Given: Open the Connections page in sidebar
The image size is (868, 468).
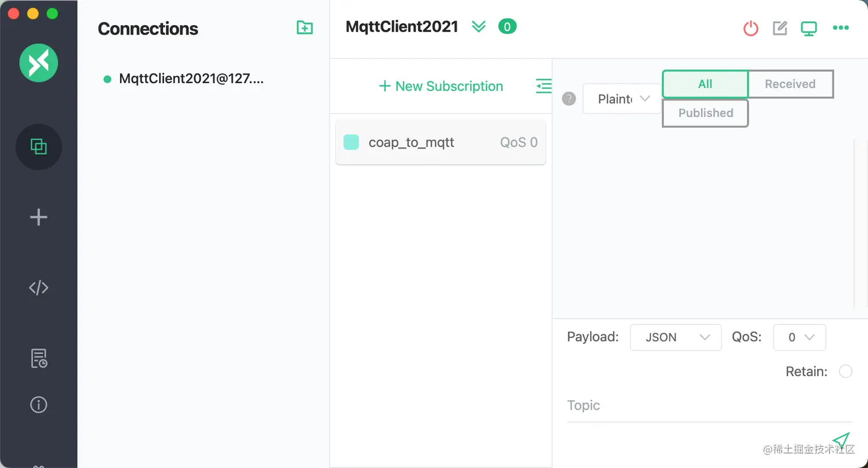Looking at the screenshot, I should click(x=38, y=147).
